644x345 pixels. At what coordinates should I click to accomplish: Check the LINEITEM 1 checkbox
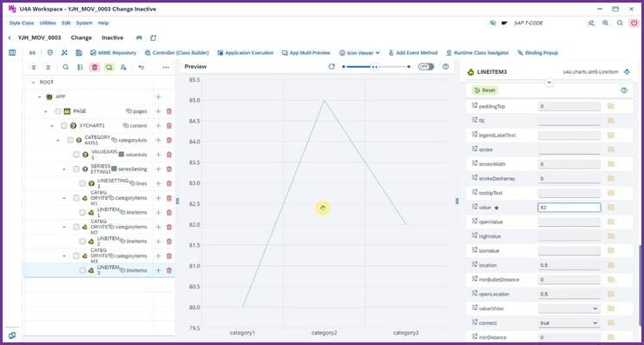tap(82, 213)
